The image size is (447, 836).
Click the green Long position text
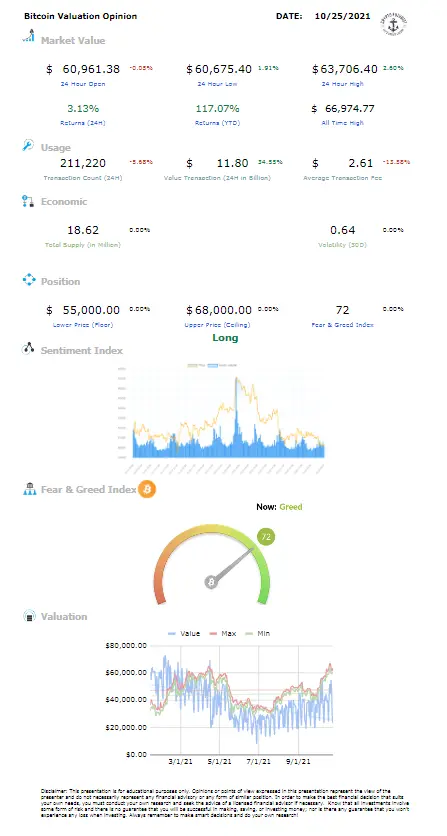point(225,337)
